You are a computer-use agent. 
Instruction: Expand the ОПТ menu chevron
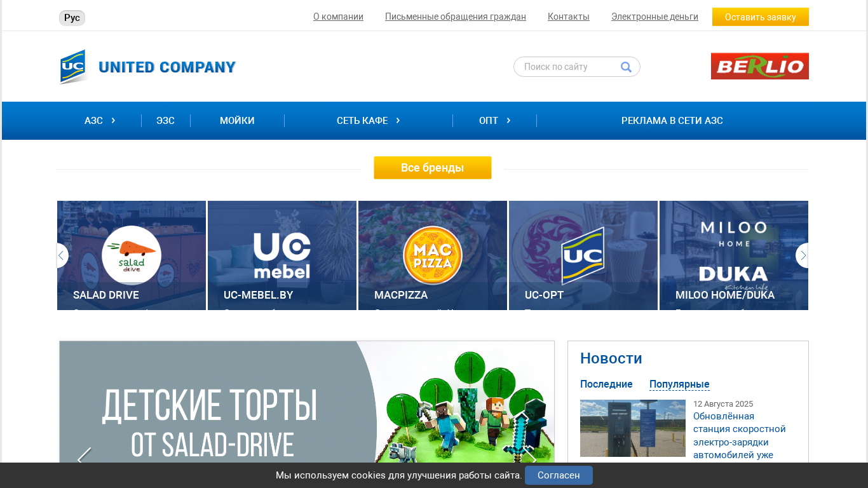pos(508,120)
